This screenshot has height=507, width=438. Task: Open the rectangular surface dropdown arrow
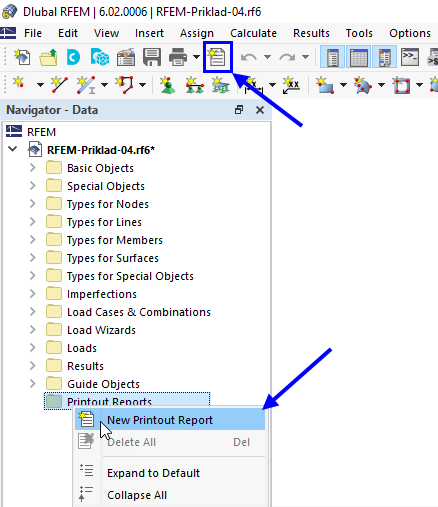click(343, 85)
